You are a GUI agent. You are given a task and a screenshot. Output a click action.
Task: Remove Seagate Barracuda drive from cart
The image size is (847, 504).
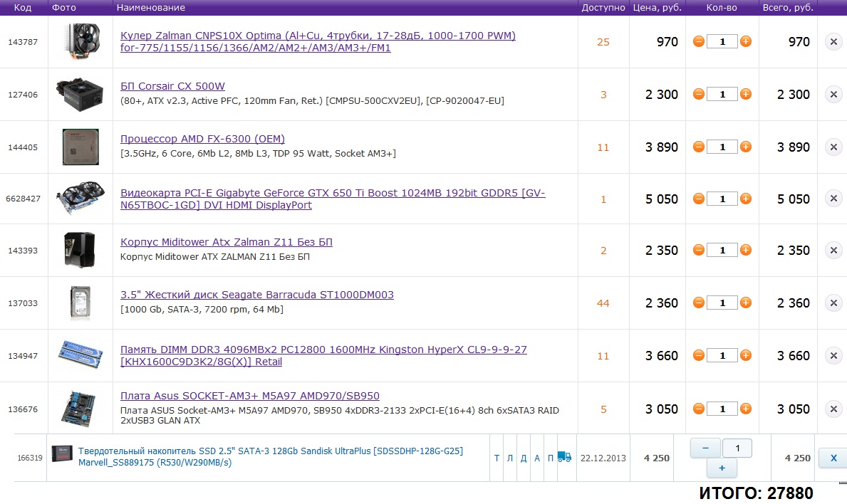(x=833, y=303)
